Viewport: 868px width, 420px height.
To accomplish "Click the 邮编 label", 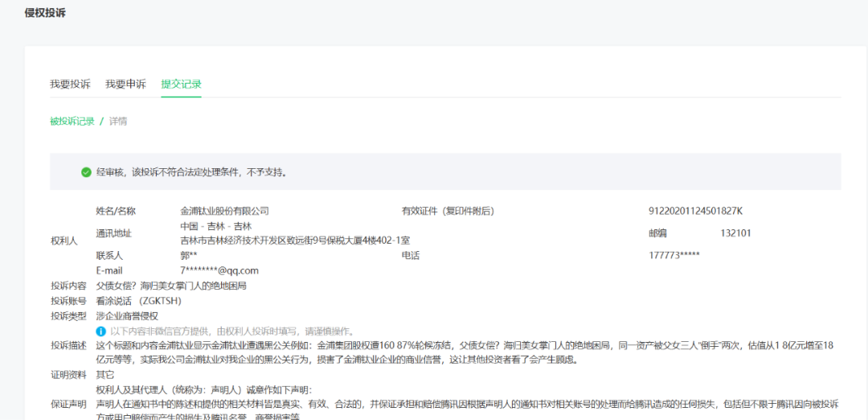I will pyautogui.click(x=657, y=233).
